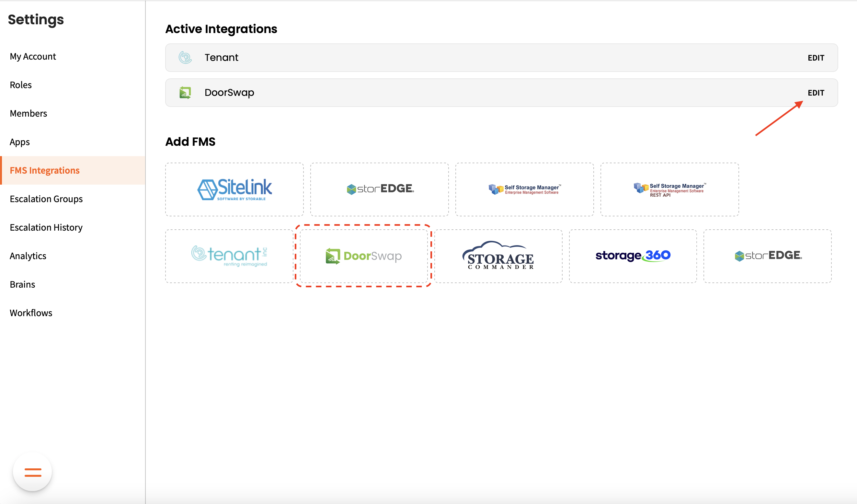Choose Self Storage Manager Enterprise card
The width and height of the screenshot is (857, 504).
[x=524, y=189]
